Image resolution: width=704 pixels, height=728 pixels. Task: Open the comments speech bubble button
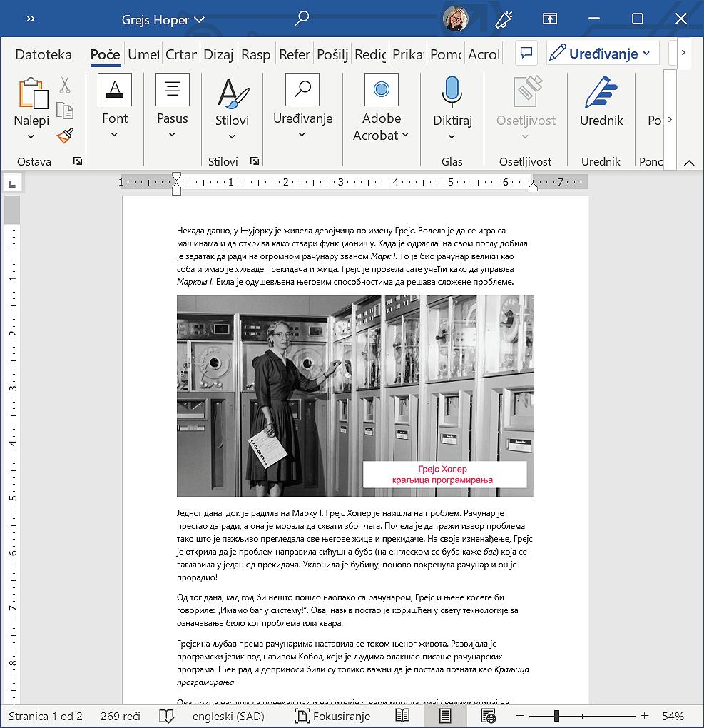pos(526,53)
